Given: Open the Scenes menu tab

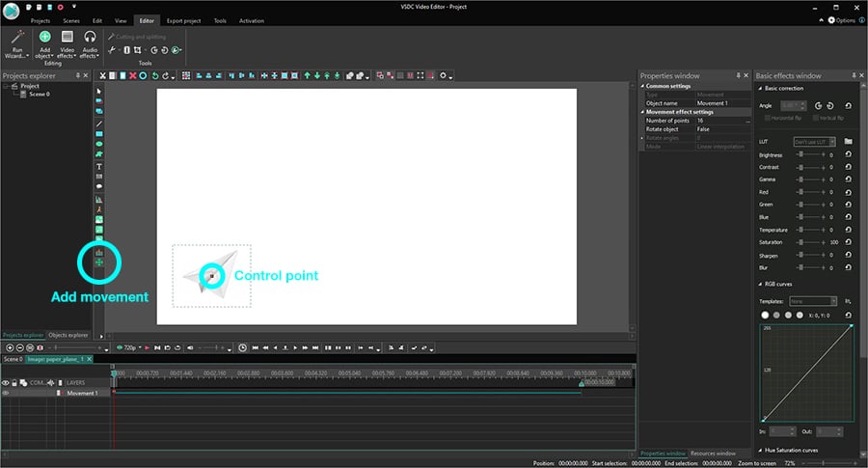Looking at the screenshot, I should (x=71, y=21).
